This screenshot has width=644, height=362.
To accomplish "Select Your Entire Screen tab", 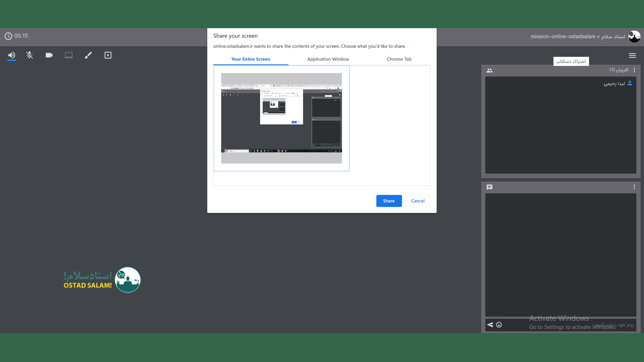I will tap(251, 59).
